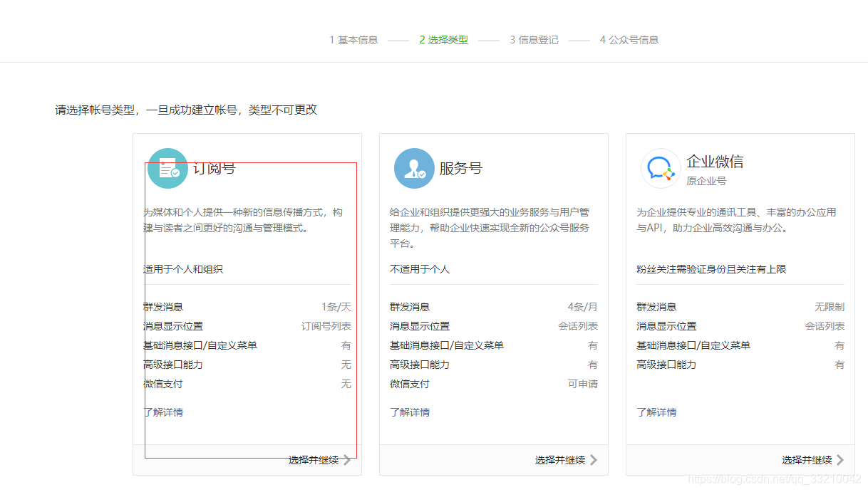Click 粉丝关注需验证身份且关注有上限 text
Image resolution: width=868 pixels, height=492 pixels.
point(711,269)
